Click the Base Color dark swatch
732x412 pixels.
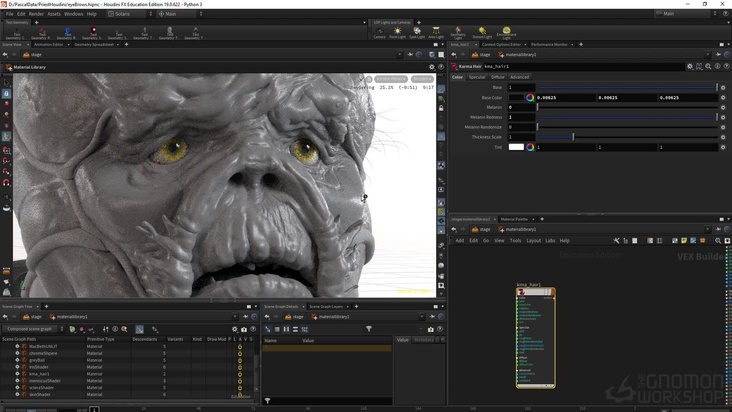click(516, 98)
